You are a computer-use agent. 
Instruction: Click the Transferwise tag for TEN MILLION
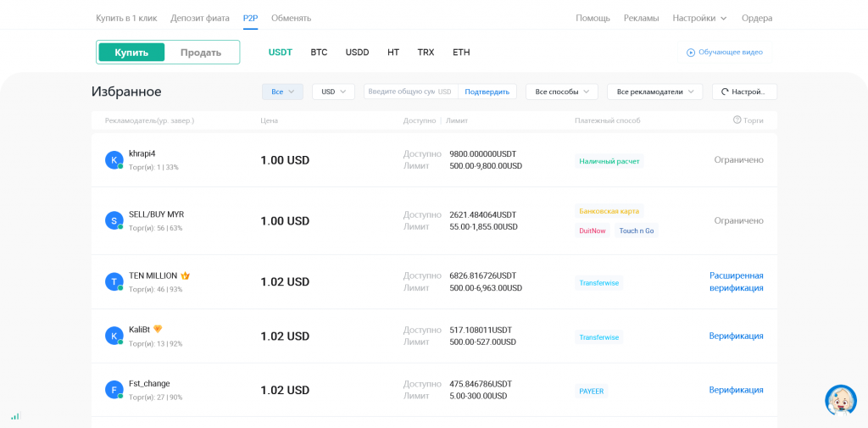pos(599,283)
